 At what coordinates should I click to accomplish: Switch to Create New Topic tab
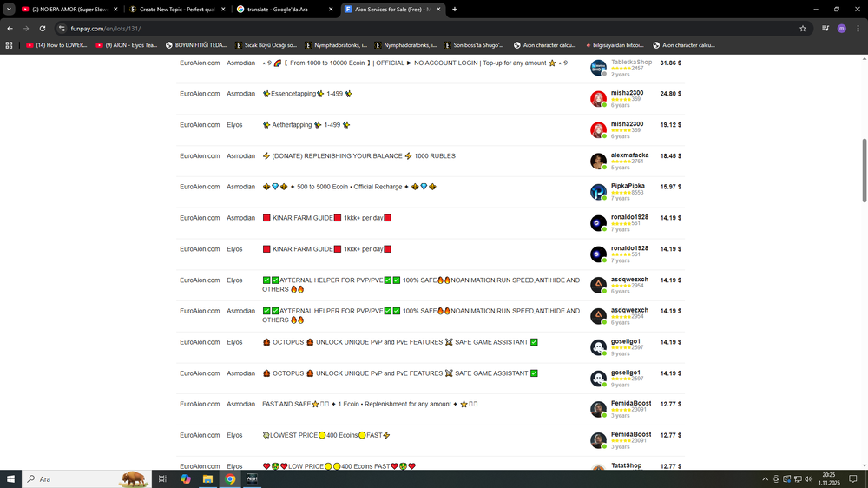177,9
